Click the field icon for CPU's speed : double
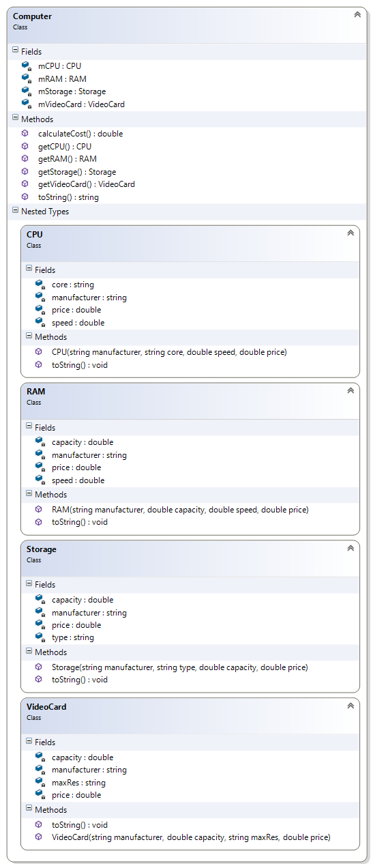The image size is (373, 868). click(x=40, y=323)
